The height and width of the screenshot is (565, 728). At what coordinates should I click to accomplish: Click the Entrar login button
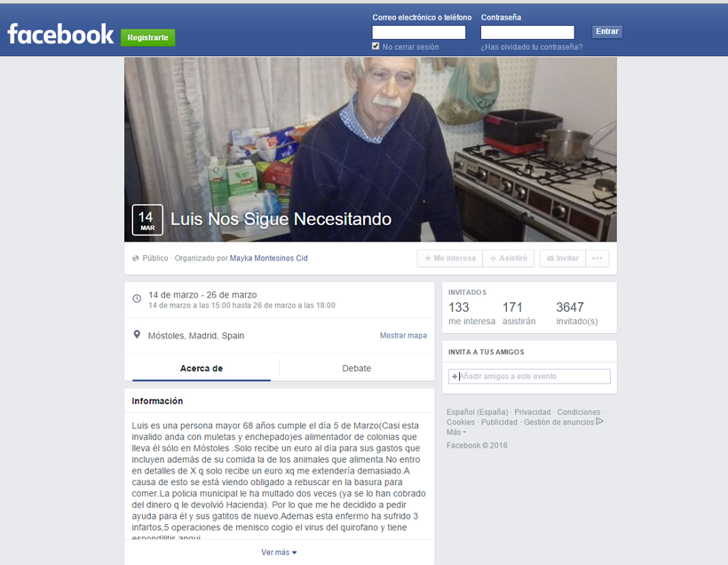click(x=607, y=32)
